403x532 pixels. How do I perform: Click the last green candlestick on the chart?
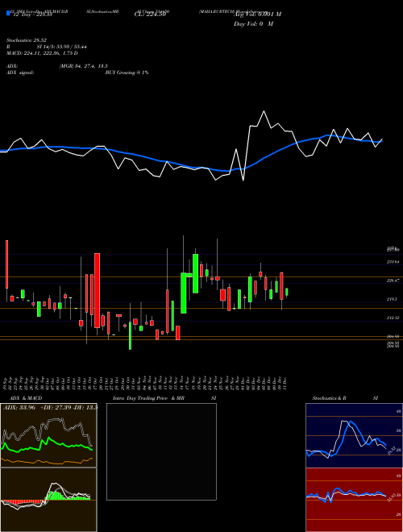pos(287,292)
